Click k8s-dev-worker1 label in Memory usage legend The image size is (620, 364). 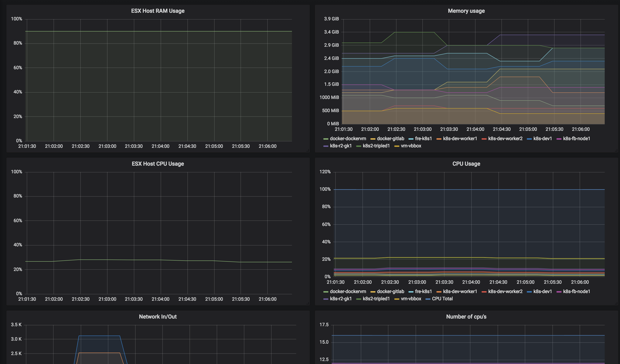coord(460,139)
